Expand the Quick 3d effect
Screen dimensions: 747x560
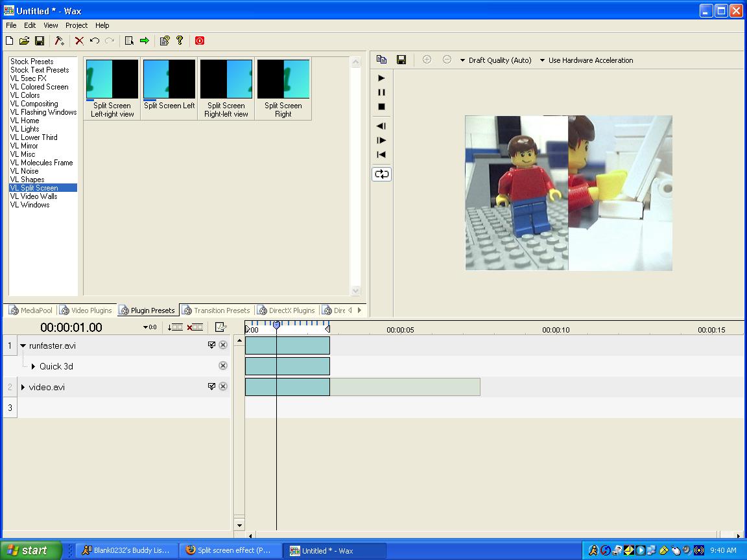coord(33,367)
